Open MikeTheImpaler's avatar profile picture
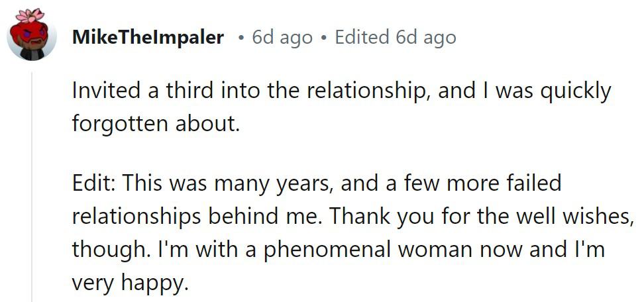 pos(32,35)
